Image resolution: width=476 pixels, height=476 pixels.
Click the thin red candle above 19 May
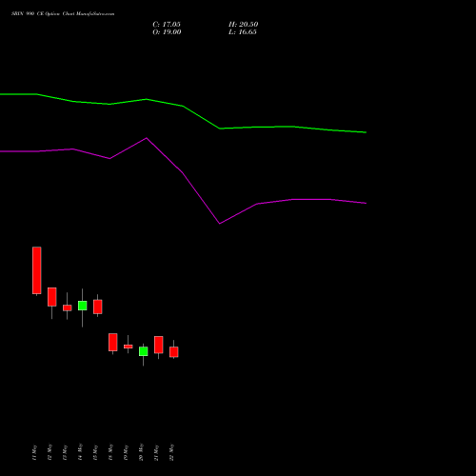pyautogui.click(x=129, y=347)
